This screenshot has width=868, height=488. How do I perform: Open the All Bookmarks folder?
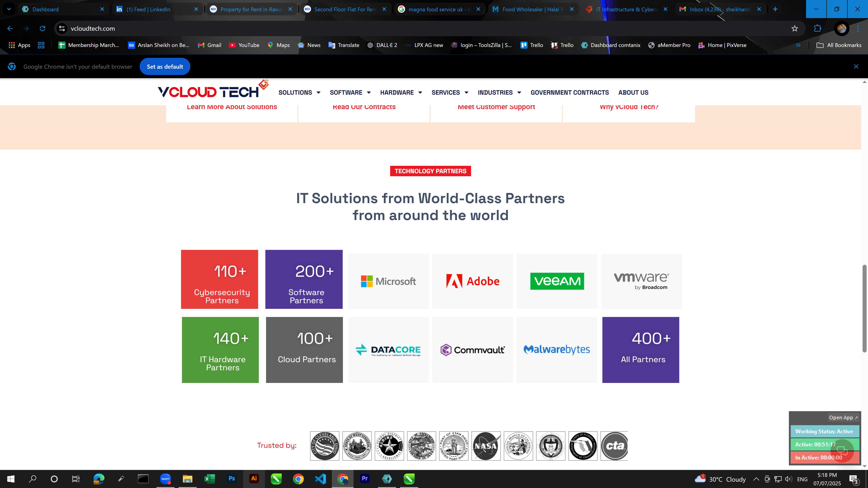(839, 45)
